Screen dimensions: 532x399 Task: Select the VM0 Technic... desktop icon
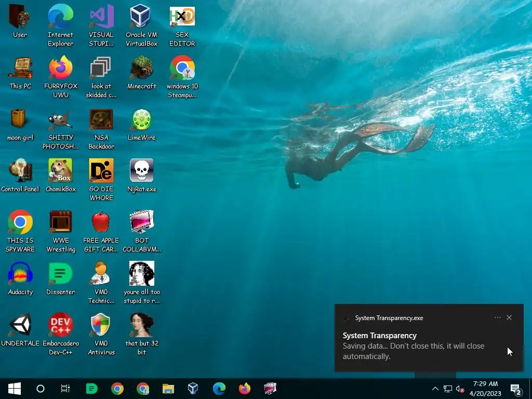101,283
